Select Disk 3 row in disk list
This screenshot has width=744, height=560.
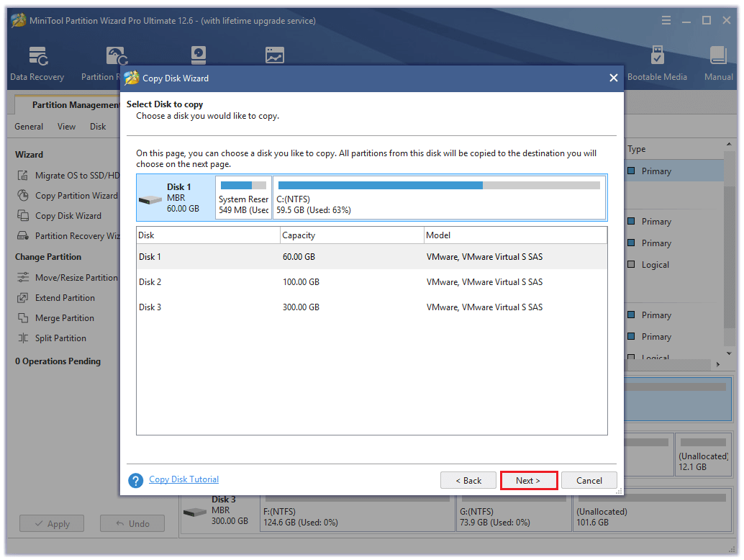click(371, 307)
